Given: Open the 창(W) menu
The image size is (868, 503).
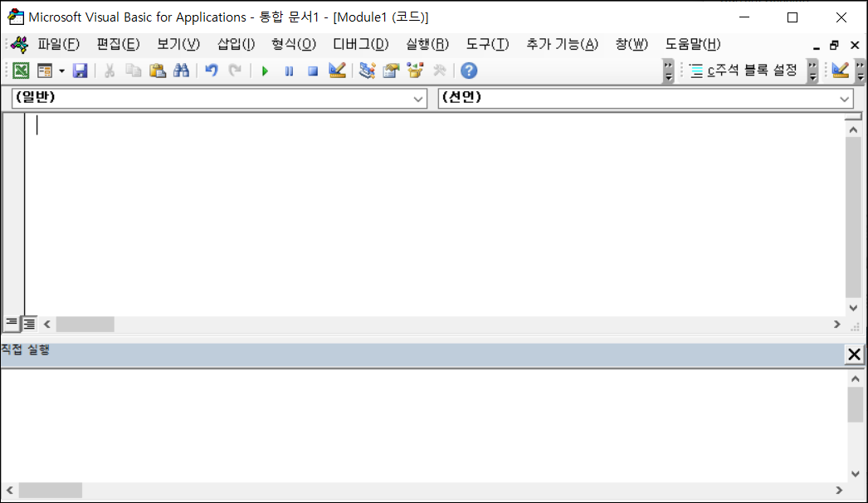Looking at the screenshot, I should 631,44.
